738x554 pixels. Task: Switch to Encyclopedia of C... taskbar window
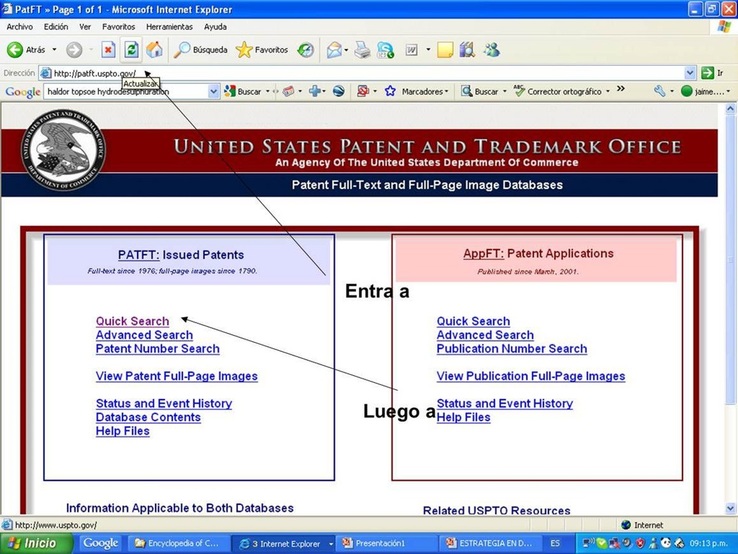(x=178, y=544)
